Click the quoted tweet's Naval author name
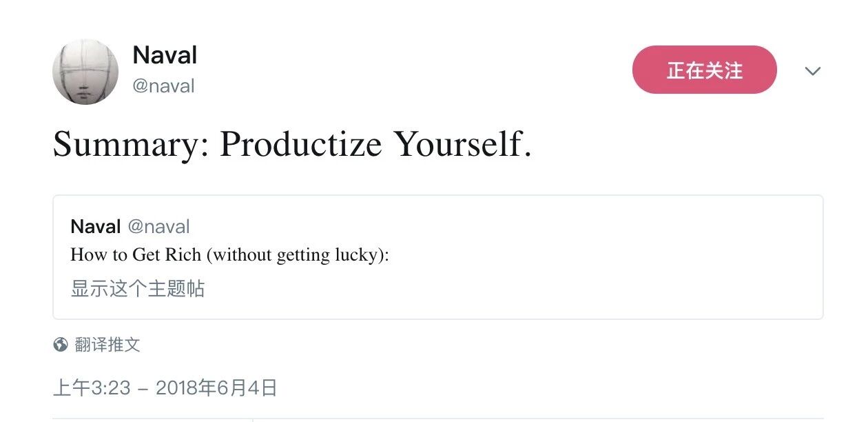This screenshot has width=868, height=422. pos(96,226)
